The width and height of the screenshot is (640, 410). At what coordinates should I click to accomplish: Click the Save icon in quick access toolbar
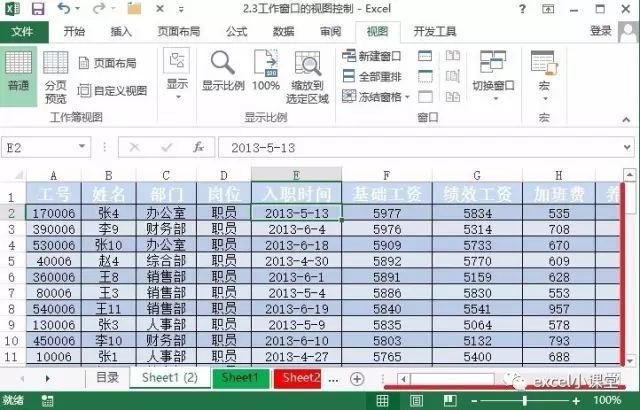[38, 9]
